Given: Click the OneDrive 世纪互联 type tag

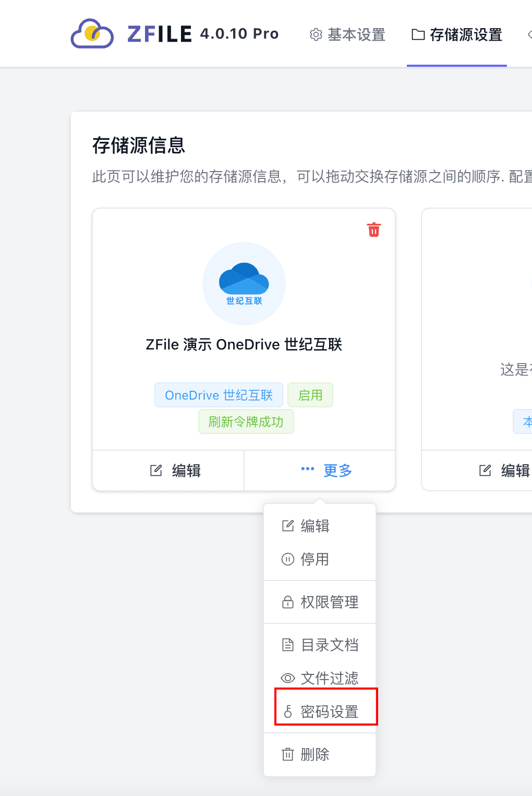Looking at the screenshot, I should pyautogui.click(x=219, y=395).
